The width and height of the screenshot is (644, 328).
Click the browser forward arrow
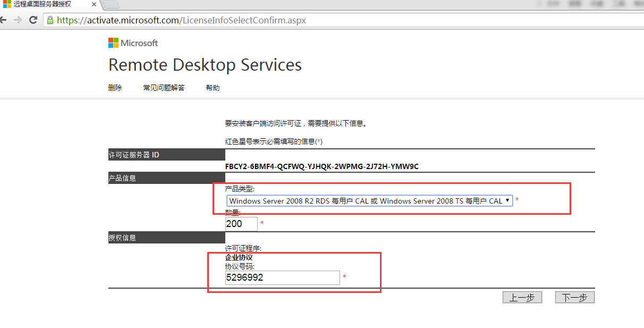pos(18,20)
